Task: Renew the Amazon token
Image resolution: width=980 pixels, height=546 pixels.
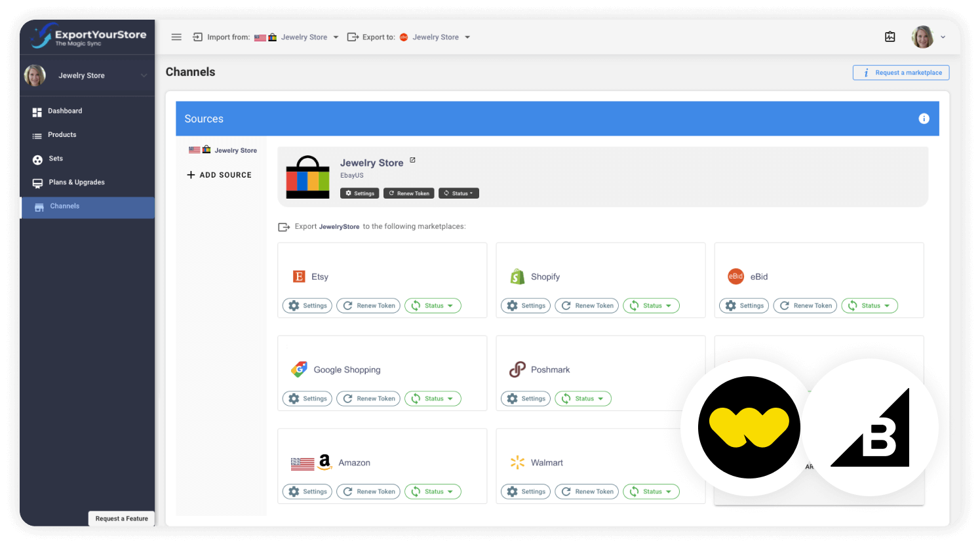Action: pyautogui.click(x=368, y=492)
